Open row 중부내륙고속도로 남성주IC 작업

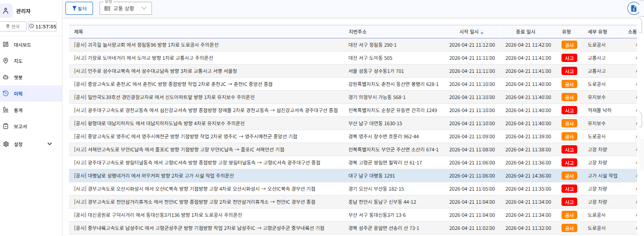point(353,228)
